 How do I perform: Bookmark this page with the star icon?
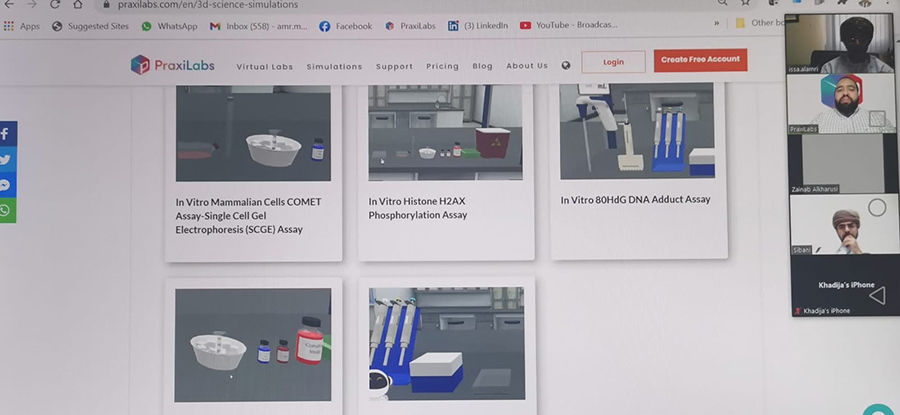point(745,3)
